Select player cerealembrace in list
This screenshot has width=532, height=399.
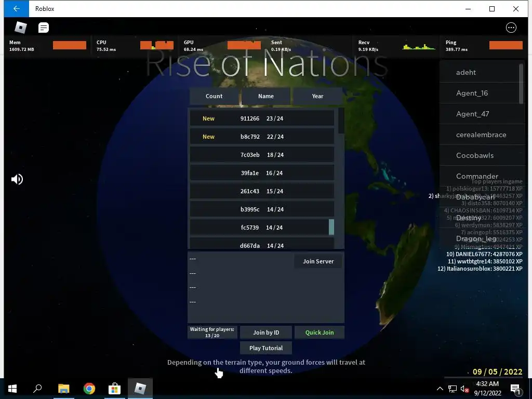tap(482, 135)
